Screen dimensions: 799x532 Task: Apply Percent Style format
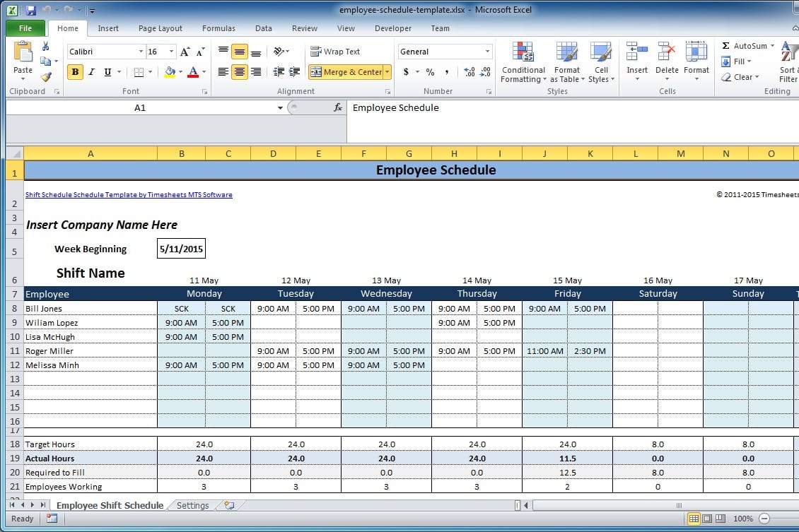(x=430, y=72)
